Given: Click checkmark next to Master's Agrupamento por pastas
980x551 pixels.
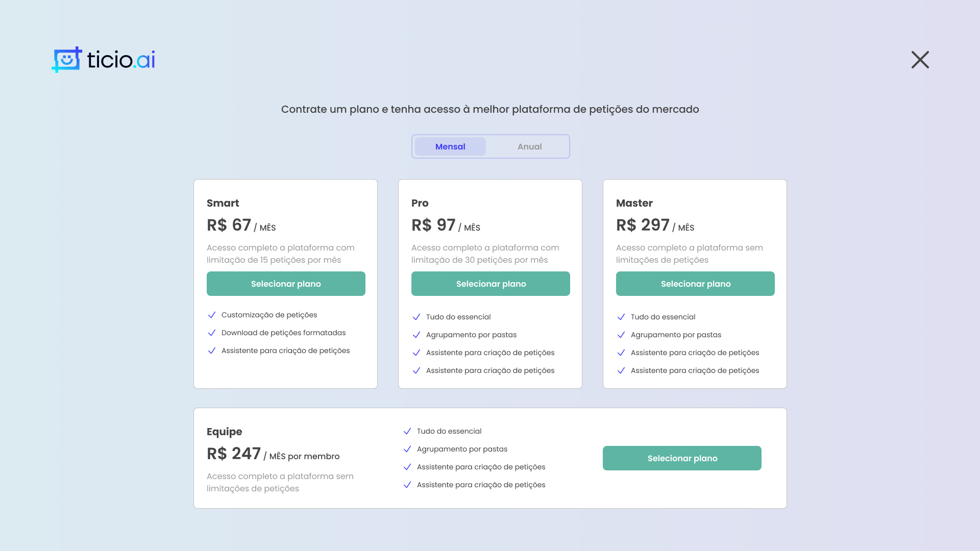Looking at the screenshot, I should point(621,335).
